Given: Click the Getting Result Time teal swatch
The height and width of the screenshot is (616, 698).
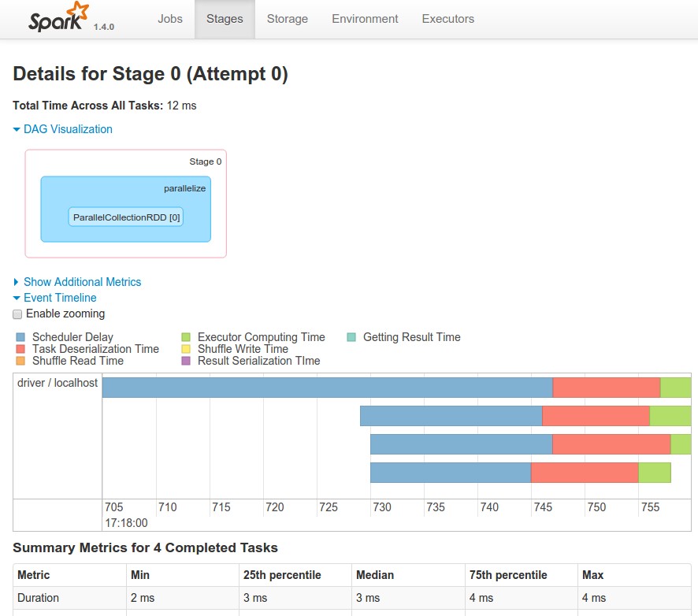Looking at the screenshot, I should (x=351, y=337).
